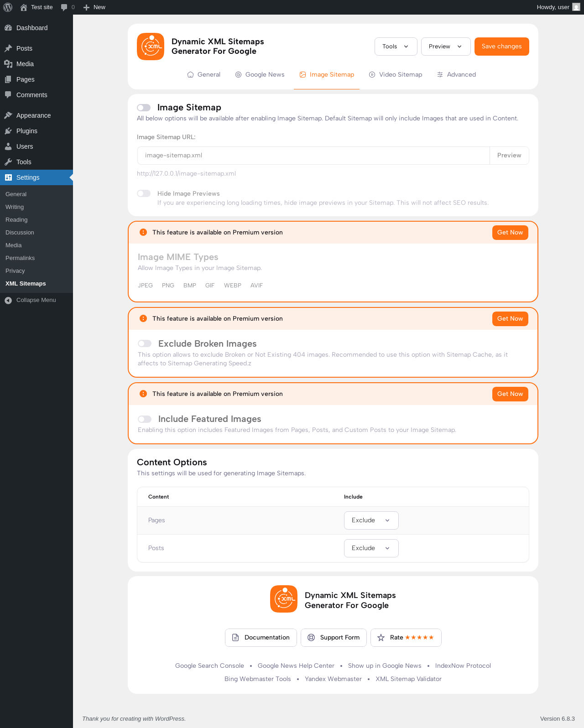Click the Image Sitemap URL input field
The width and height of the screenshot is (584, 728).
pyautogui.click(x=313, y=156)
